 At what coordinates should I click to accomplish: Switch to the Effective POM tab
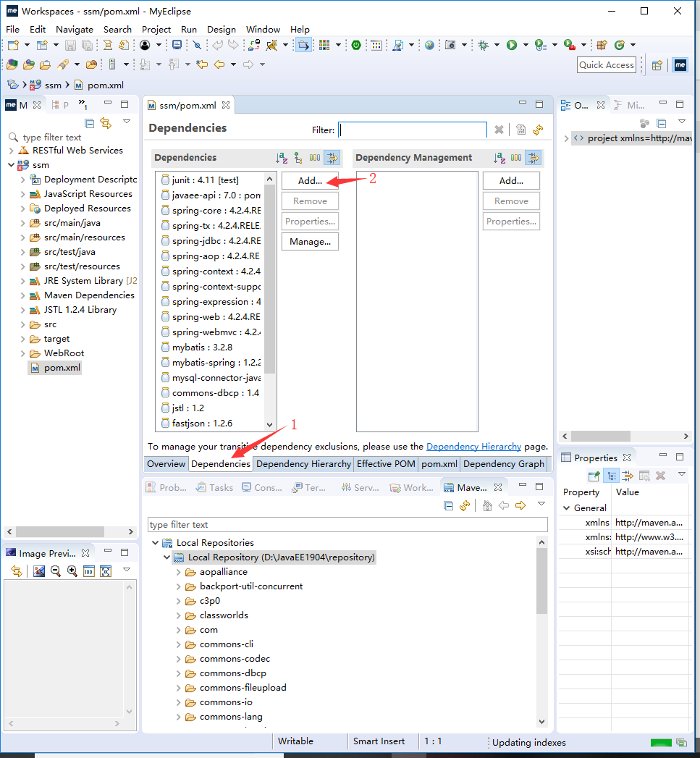386,463
